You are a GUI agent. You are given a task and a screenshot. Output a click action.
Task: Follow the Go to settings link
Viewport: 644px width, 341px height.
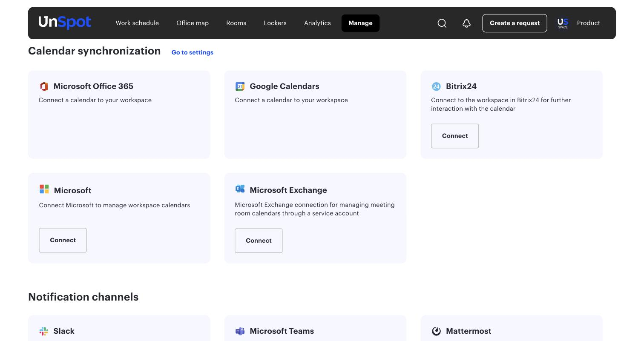[x=193, y=52]
